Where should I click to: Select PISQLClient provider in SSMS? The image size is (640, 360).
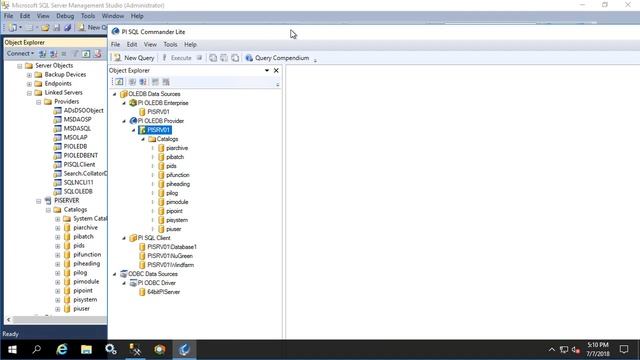tap(79, 164)
